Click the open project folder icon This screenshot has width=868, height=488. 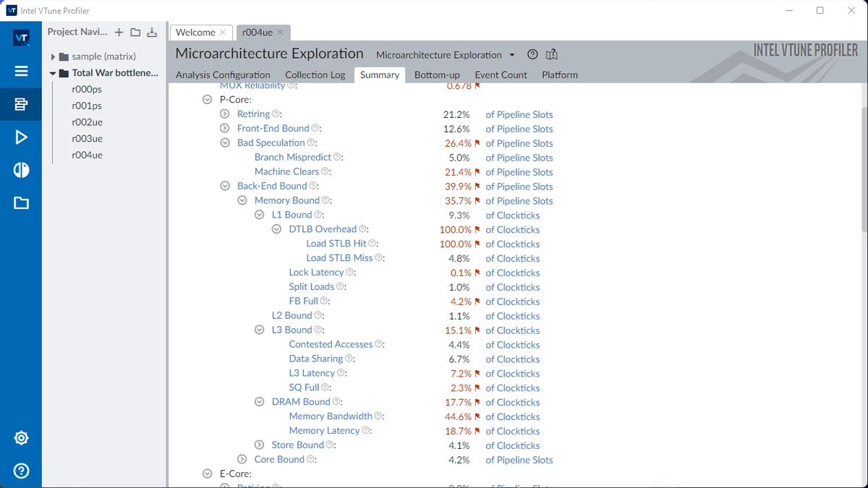(x=135, y=32)
